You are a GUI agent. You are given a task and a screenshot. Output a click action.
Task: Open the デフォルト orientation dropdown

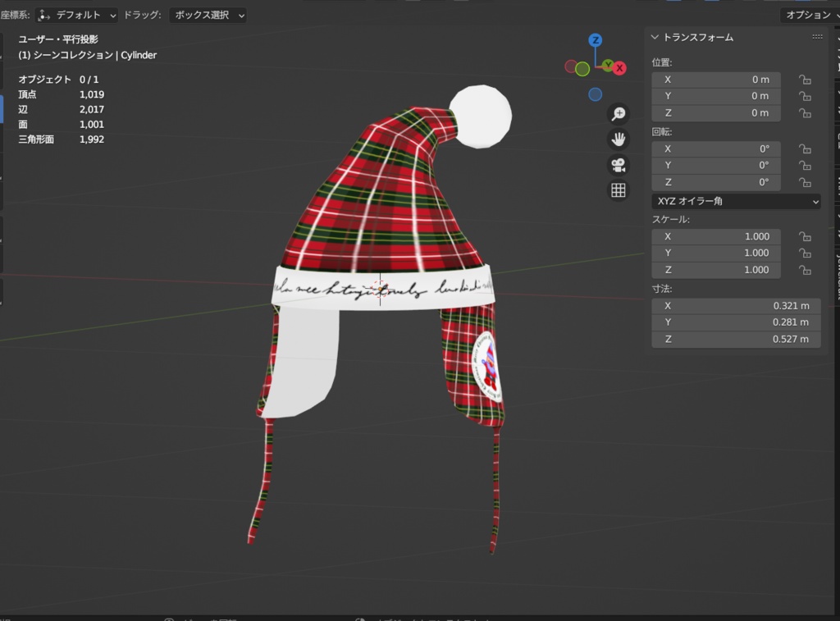coord(76,15)
